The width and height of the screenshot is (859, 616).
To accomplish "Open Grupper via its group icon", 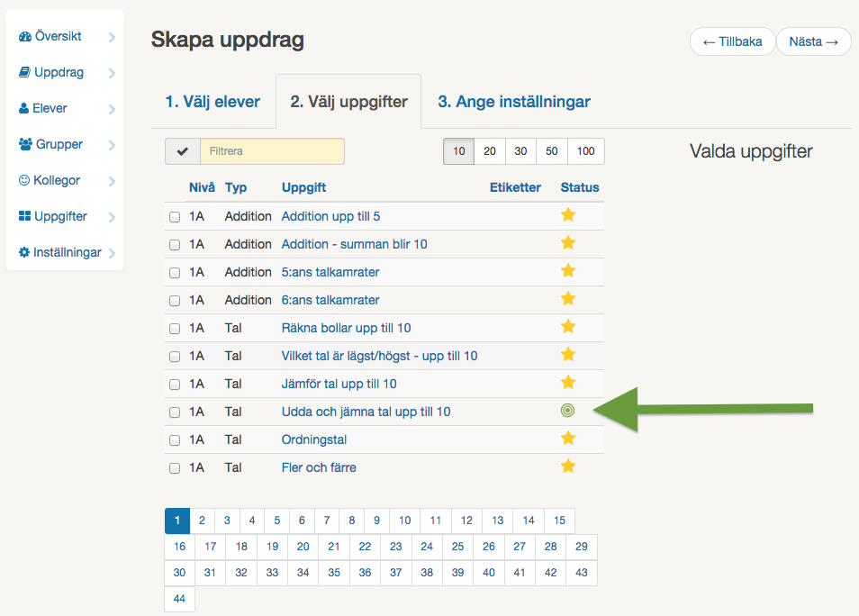I will (24, 144).
